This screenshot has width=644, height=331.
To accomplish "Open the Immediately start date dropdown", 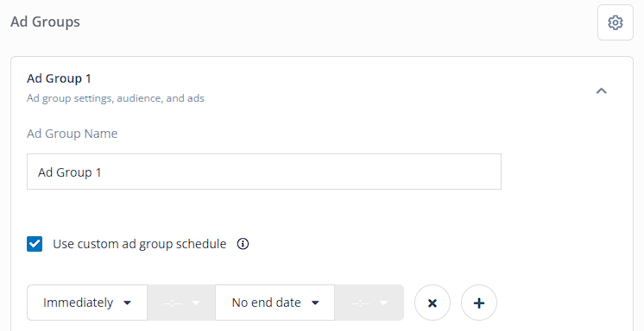I will [87, 303].
